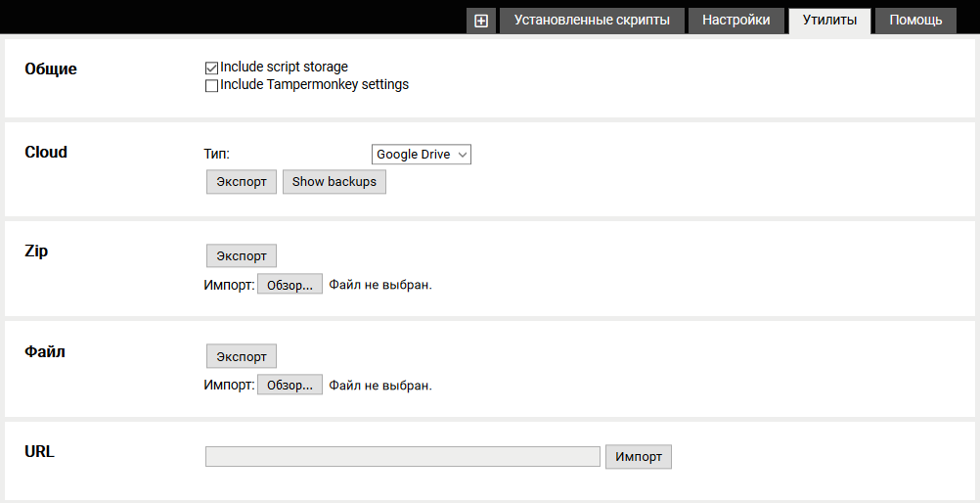Enable Include Tampermonkey settings checkbox

click(212, 86)
